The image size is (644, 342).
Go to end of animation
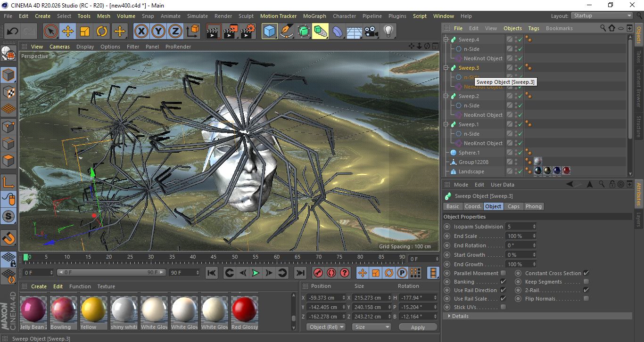coord(300,273)
